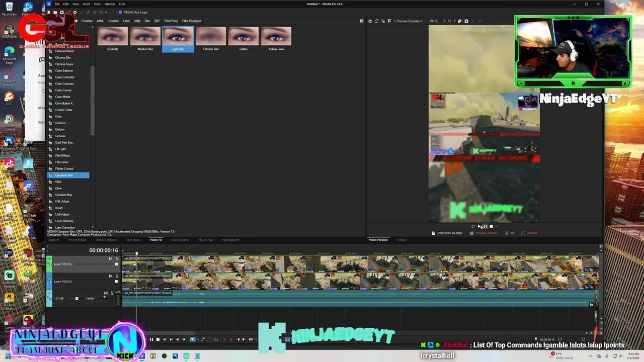
Task: Click the Open project folder icon
Action: click(55, 12)
